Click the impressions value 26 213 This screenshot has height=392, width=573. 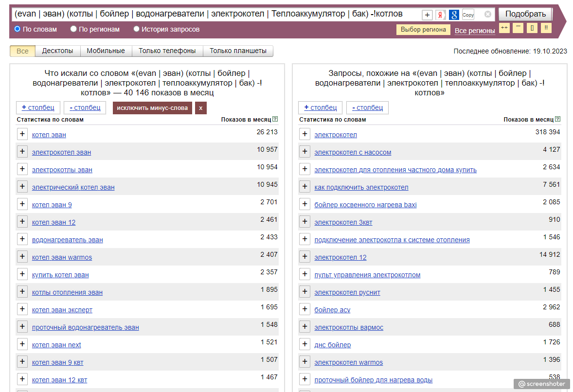click(267, 132)
